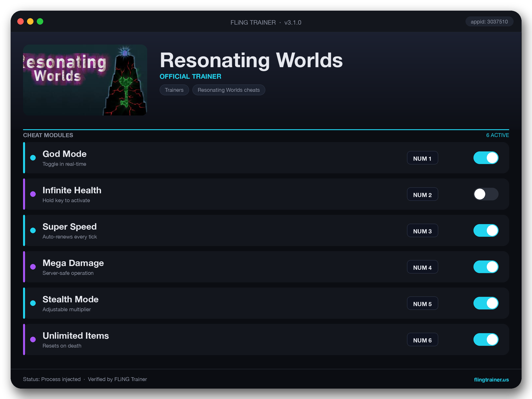
Task: Enable the Infinite Health toggle
Action: [486, 194]
